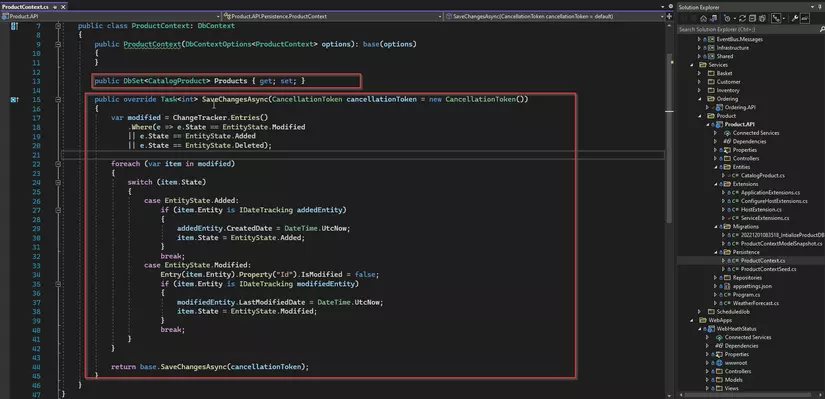Collapse the Persistence folder
This screenshot has height=399, width=825.
click(716, 252)
